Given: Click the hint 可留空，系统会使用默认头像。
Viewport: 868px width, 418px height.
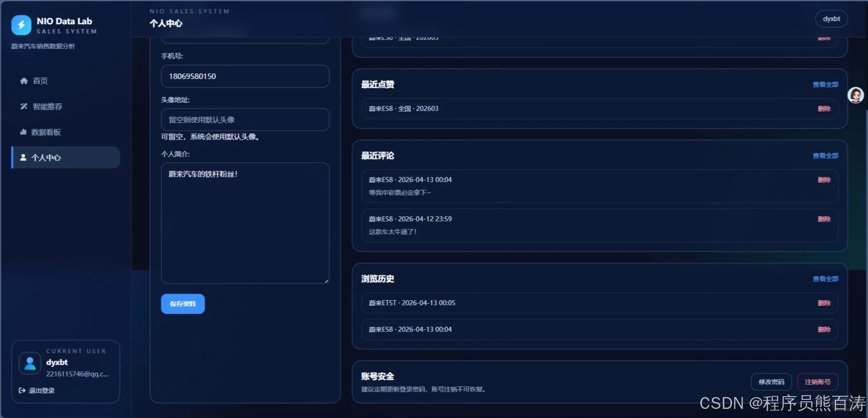Looking at the screenshot, I should (211, 137).
